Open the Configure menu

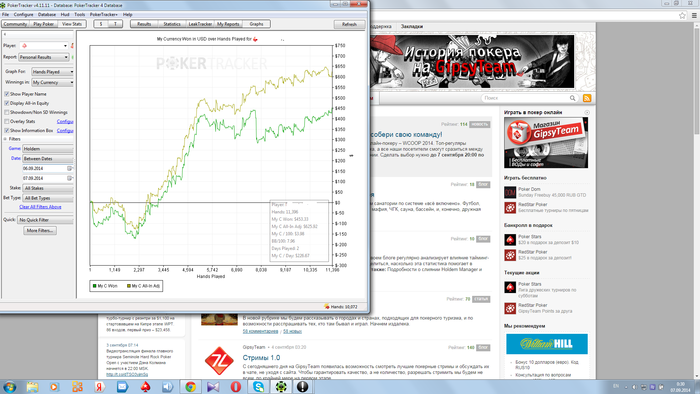click(23, 14)
